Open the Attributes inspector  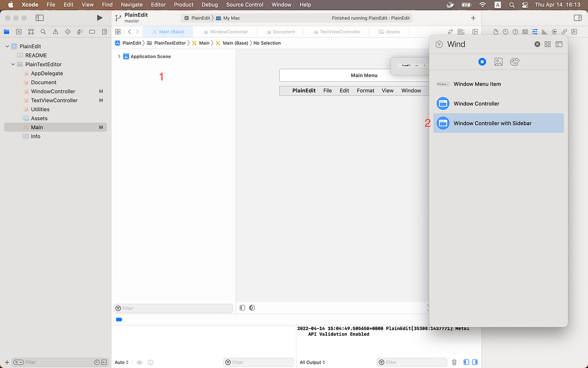(x=535, y=31)
